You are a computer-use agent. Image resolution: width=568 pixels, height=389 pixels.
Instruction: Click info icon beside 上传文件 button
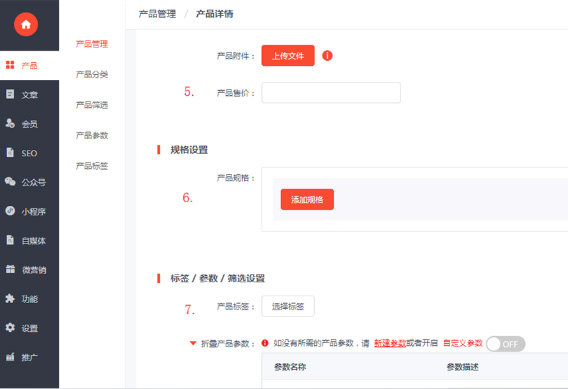click(327, 55)
